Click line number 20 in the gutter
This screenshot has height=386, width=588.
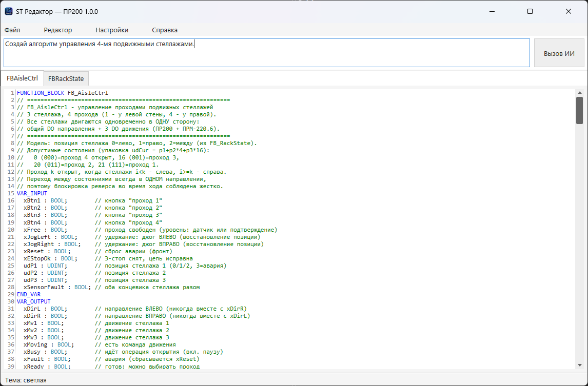(11, 230)
